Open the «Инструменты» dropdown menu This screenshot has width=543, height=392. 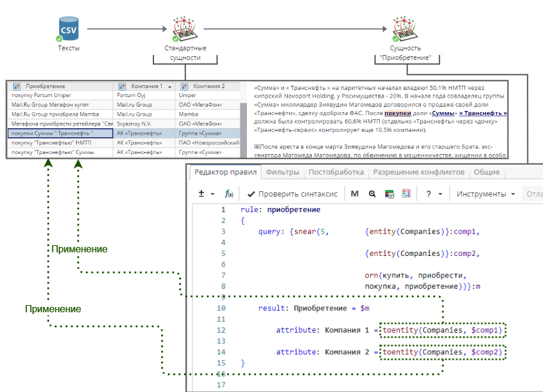[x=485, y=194]
